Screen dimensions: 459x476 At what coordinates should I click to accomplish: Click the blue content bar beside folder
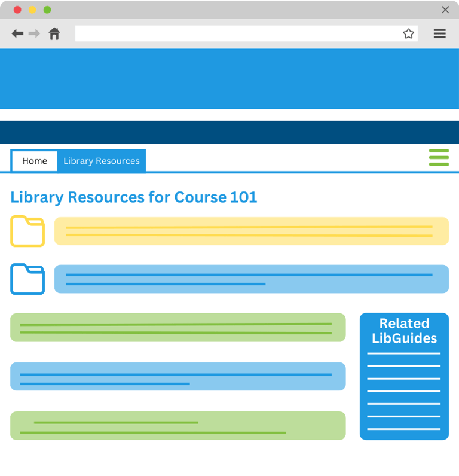coord(251,279)
